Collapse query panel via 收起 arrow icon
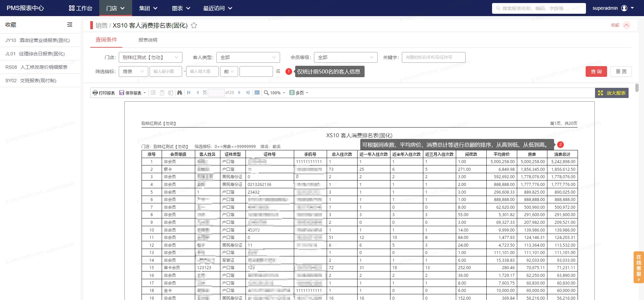This screenshot has height=300, width=644. pos(627,25)
